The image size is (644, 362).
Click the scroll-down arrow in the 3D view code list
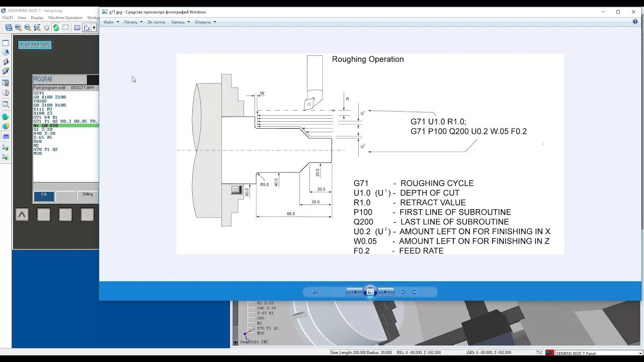[235, 342]
